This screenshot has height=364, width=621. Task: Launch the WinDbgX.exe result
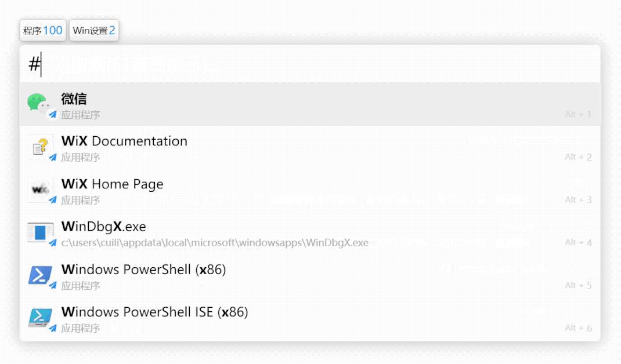(103, 227)
